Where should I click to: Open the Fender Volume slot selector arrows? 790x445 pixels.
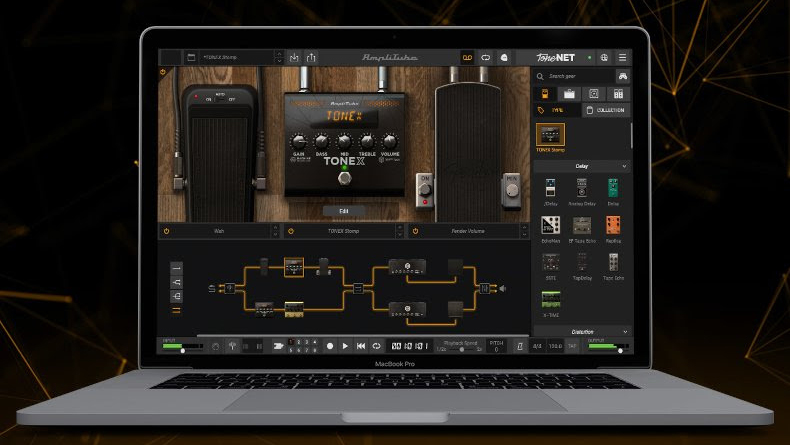point(524,231)
